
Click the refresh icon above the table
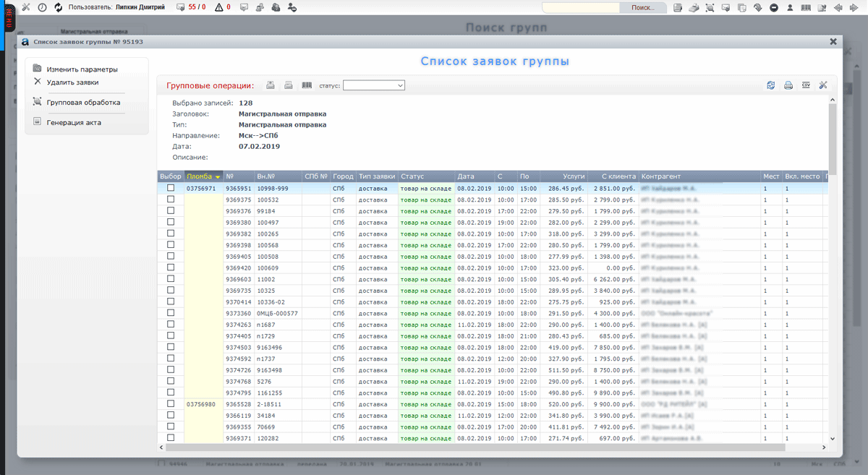point(771,85)
